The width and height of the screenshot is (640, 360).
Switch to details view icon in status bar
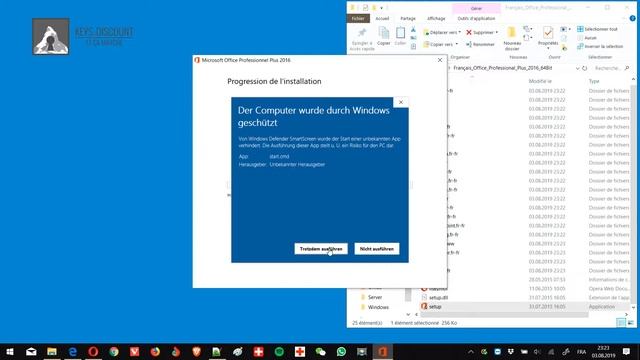(x=621, y=322)
